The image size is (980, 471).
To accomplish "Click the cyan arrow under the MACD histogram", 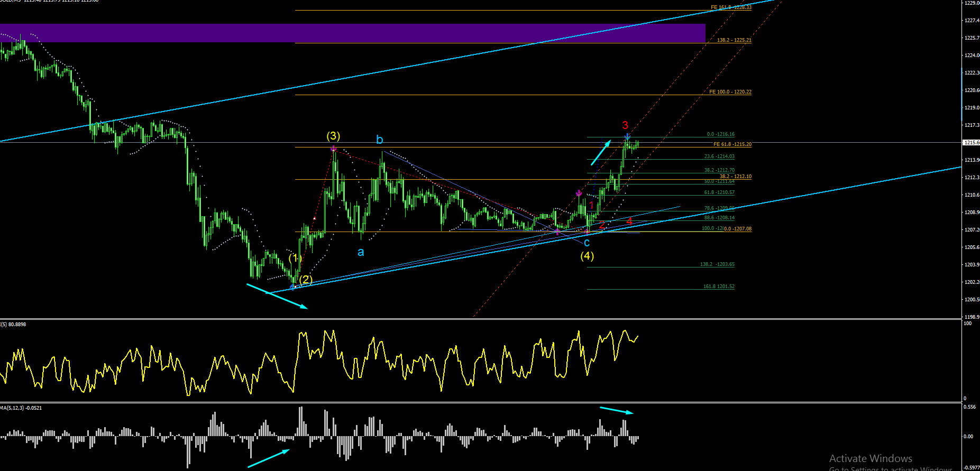I will (x=269, y=458).
